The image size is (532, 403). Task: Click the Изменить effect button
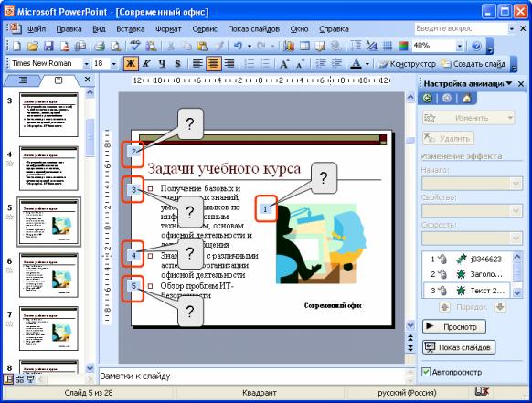[468, 118]
